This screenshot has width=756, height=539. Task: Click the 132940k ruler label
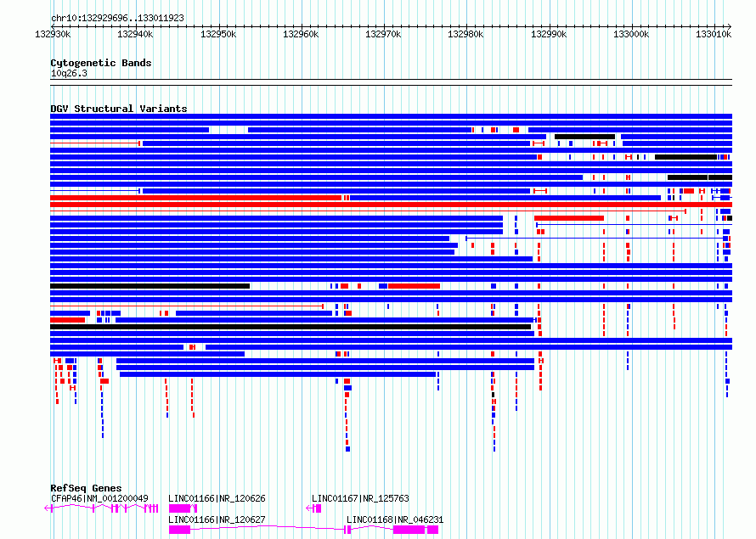(x=135, y=34)
